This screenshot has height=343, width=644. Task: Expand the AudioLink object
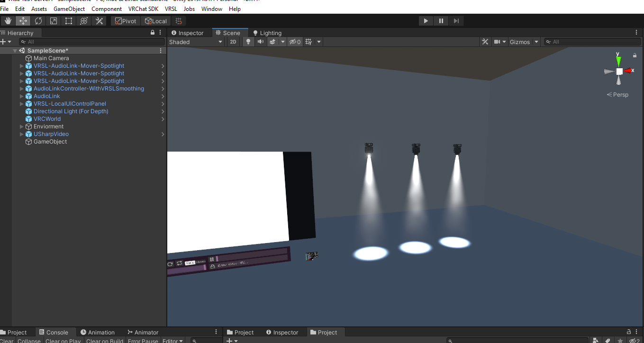(x=21, y=96)
